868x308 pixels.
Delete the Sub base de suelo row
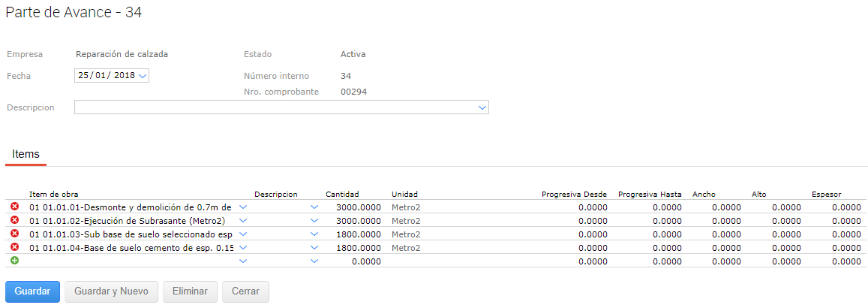(x=14, y=234)
